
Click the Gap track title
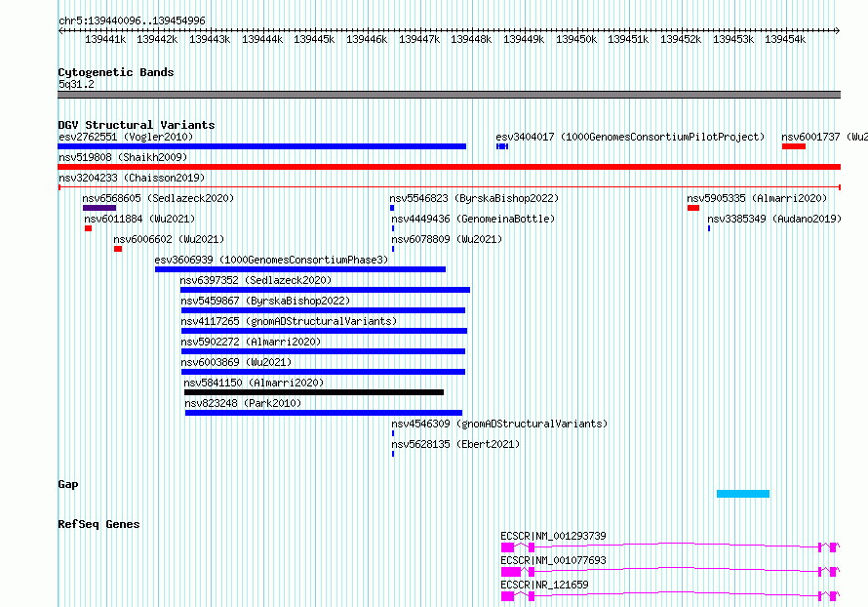tap(68, 485)
